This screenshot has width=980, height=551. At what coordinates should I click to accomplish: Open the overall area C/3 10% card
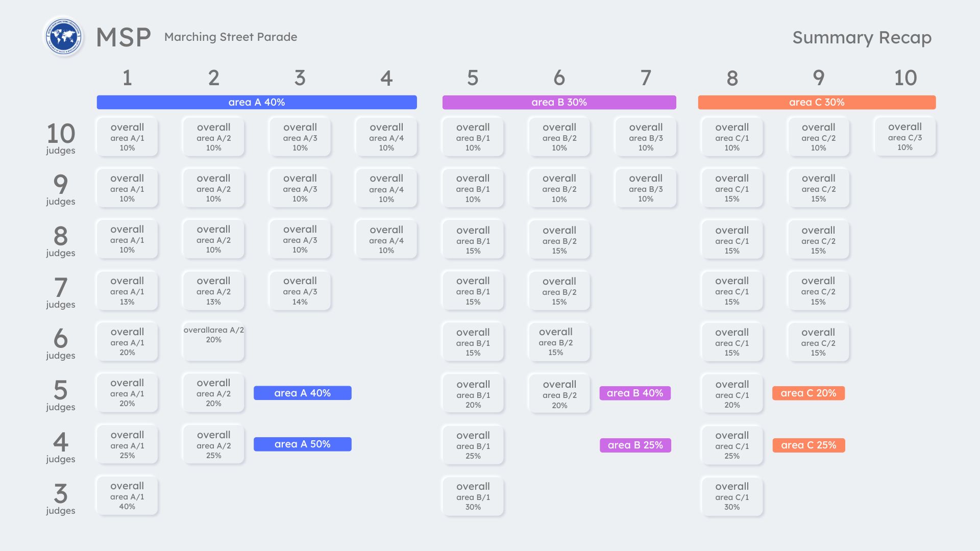[904, 137]
